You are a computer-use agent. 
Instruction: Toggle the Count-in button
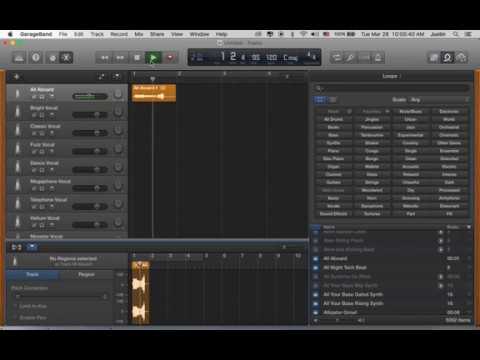tap(364, 58)
